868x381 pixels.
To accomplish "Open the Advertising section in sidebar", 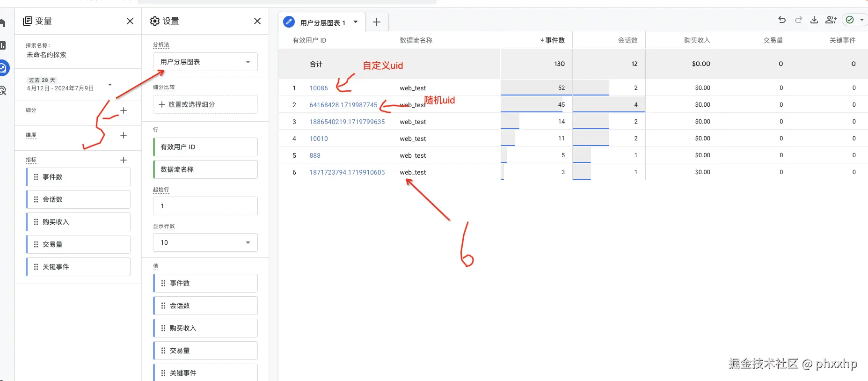I will [x=3, y=90].
